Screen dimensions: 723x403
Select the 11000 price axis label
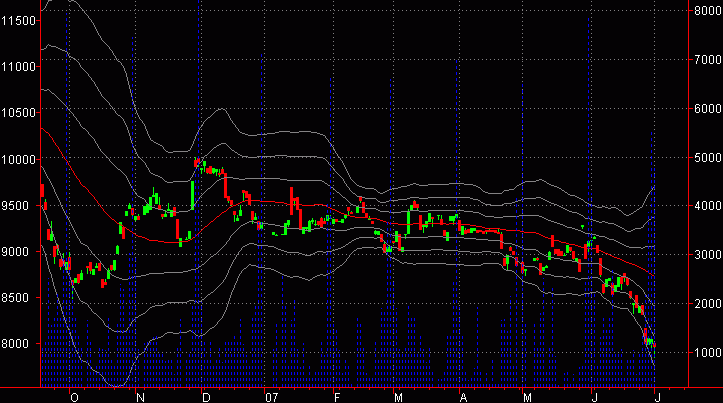click(18, 67)
